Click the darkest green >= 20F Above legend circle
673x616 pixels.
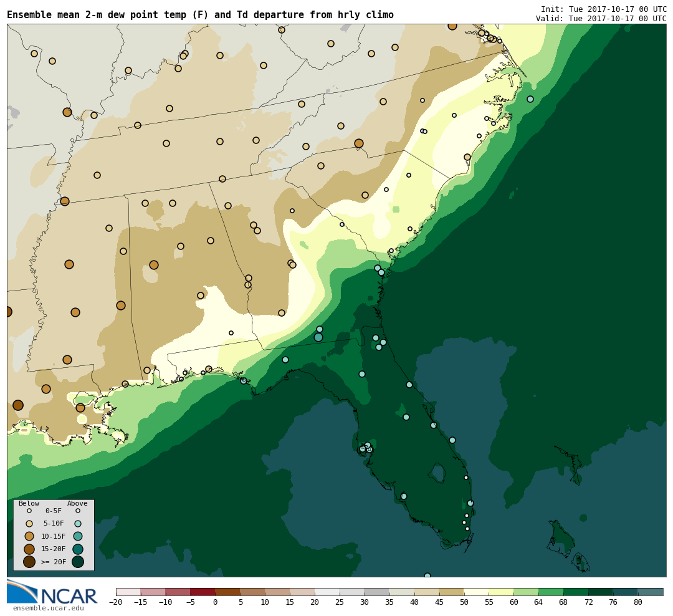click(78, 561)
